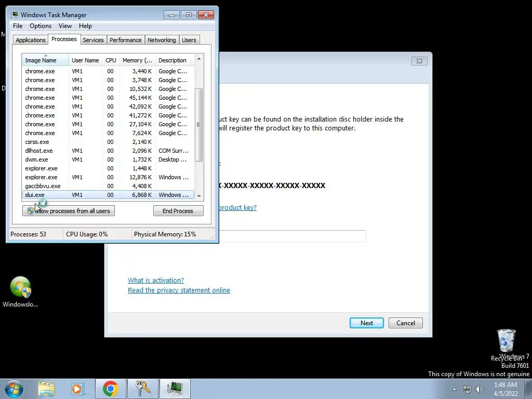Open the Windows Start menu orb
Image resolution: width=532 pixels, height=399 pixels.
pos(14,389)
